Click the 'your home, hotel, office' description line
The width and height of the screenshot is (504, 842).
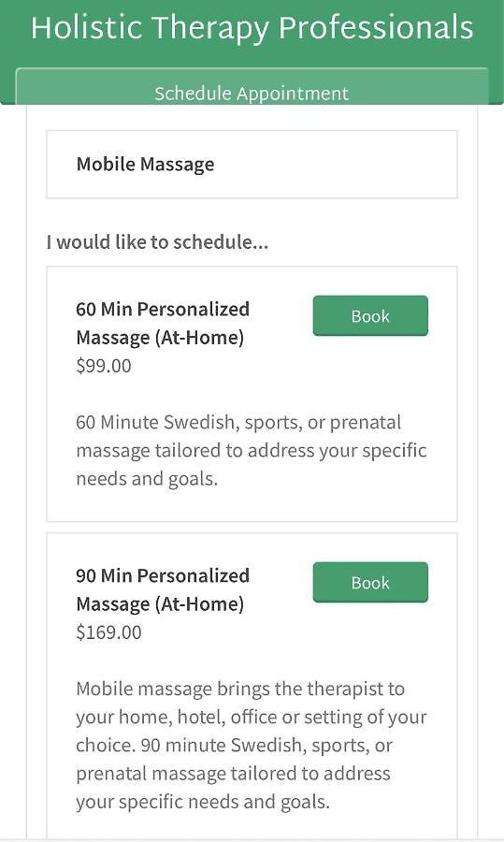tap(252, 718)
